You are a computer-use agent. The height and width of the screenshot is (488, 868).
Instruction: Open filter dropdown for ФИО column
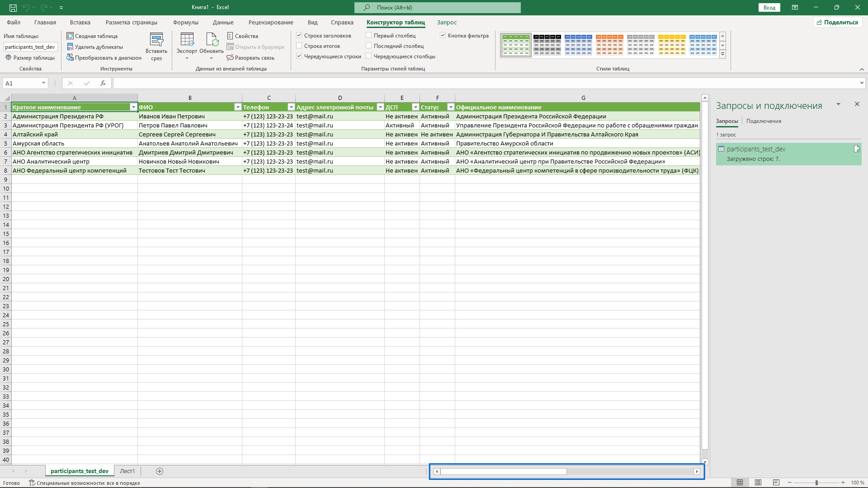point(238,107)
